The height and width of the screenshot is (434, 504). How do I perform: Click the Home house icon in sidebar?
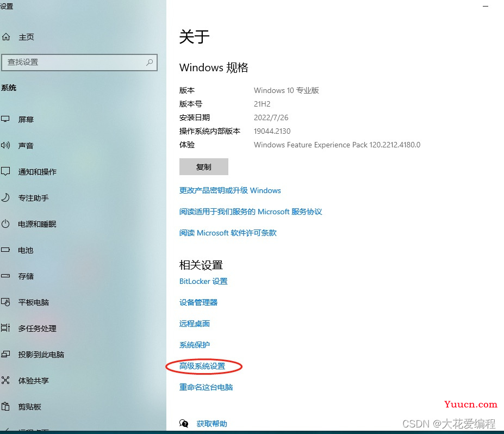6,37
